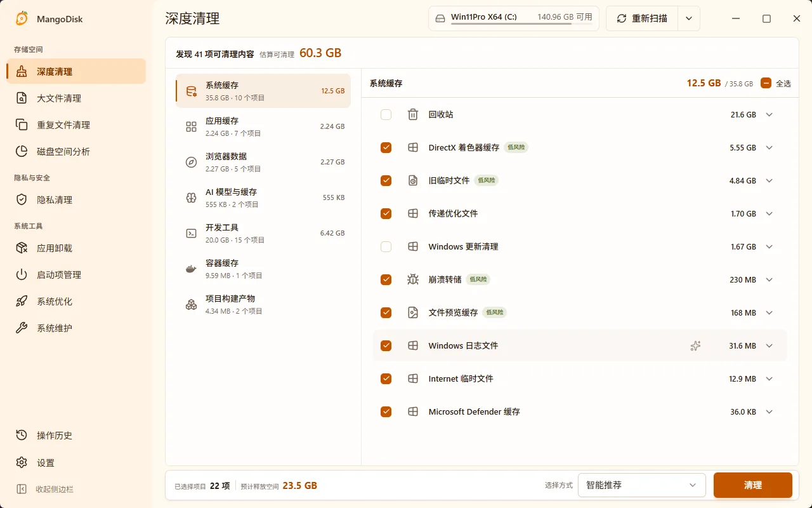Click the brain icon of AI 模型与缓存
812x508 pixels.
tap(191, 198)
